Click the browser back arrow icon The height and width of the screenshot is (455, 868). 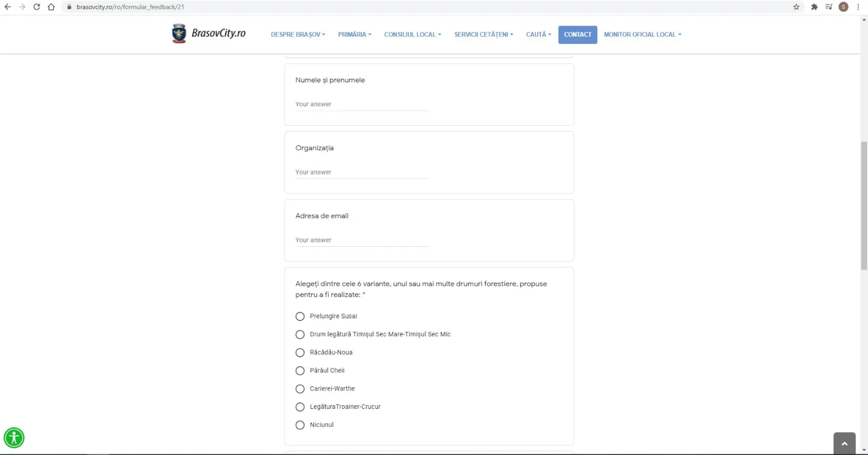8,7
